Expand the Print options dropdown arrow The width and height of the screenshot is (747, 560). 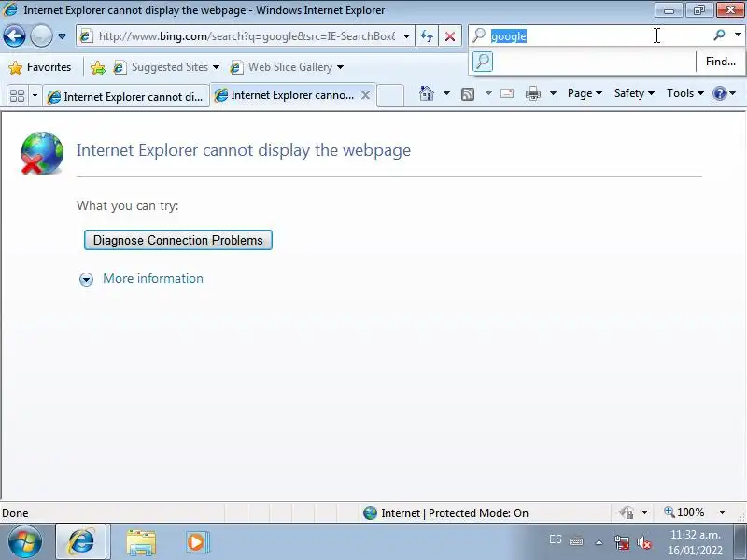pos(553,93)
